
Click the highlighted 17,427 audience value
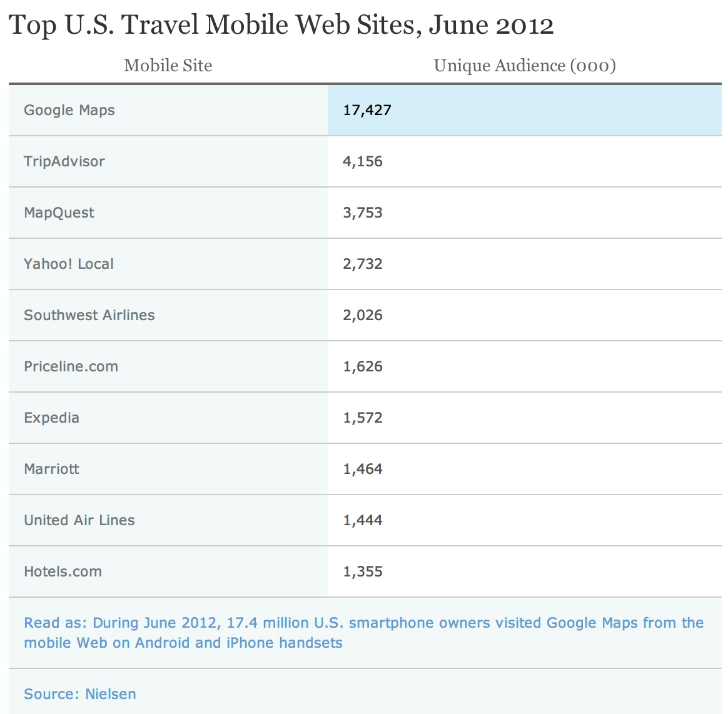coord(367,111)
